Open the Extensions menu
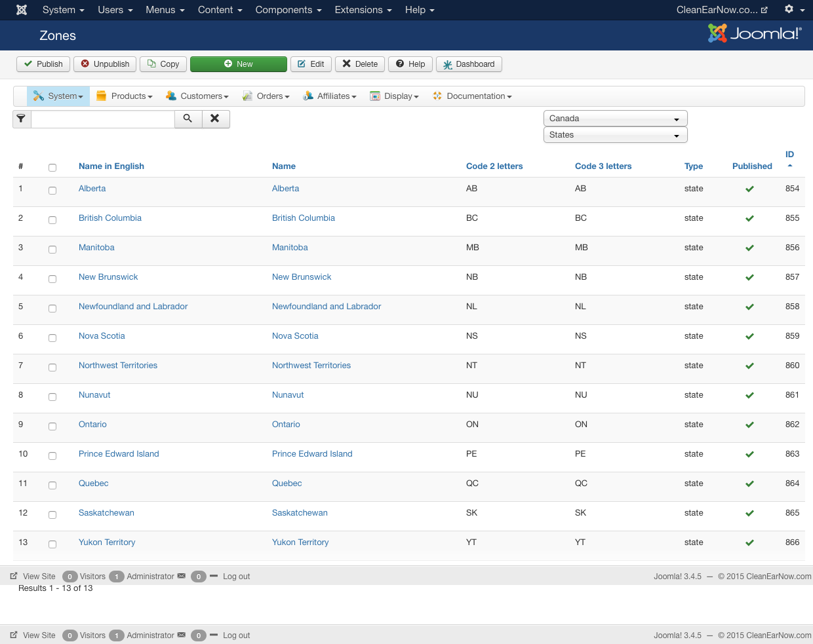The width and height of the screenshot is (813, 644). [x=363, y=10]
